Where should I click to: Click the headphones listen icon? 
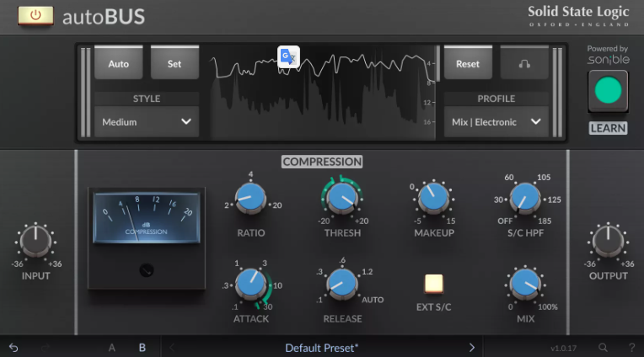tap(523, 64)
